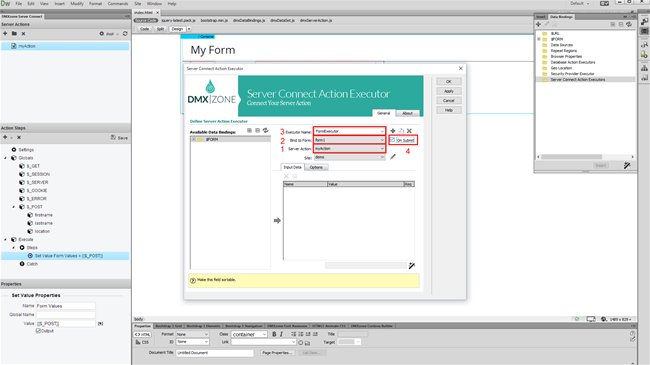650x365 pixels.
Task: Open the Commands menu
Action: 118,3
